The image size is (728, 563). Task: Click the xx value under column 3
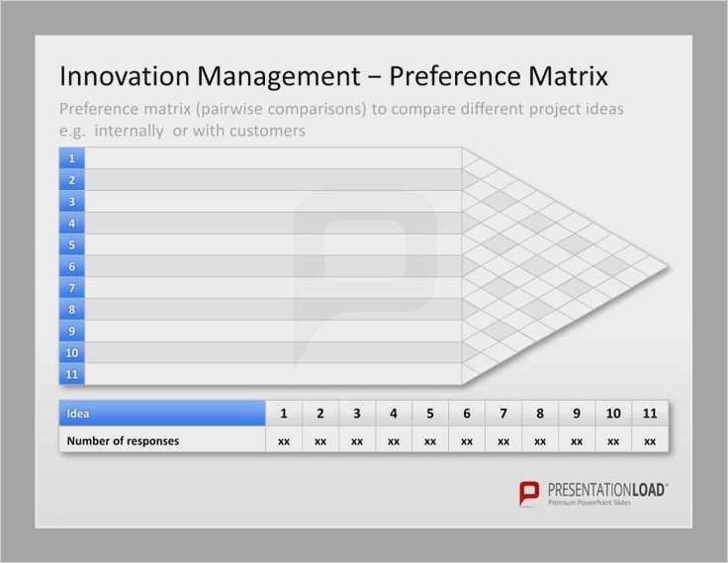[x=357, y=440]
